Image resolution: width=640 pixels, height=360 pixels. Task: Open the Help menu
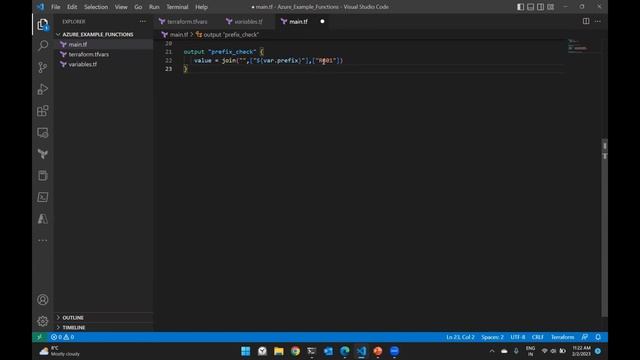(x=201, y=7)
